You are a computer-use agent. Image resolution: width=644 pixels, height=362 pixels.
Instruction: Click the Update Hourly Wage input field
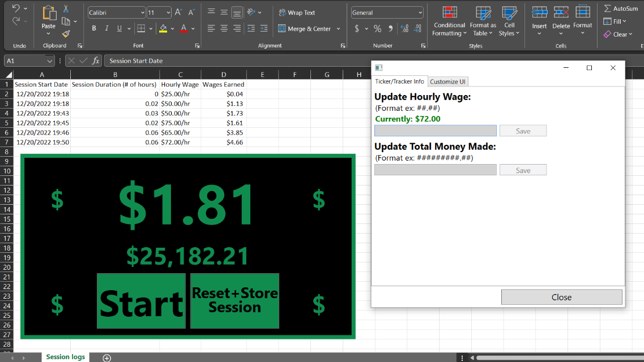point(436,131)
